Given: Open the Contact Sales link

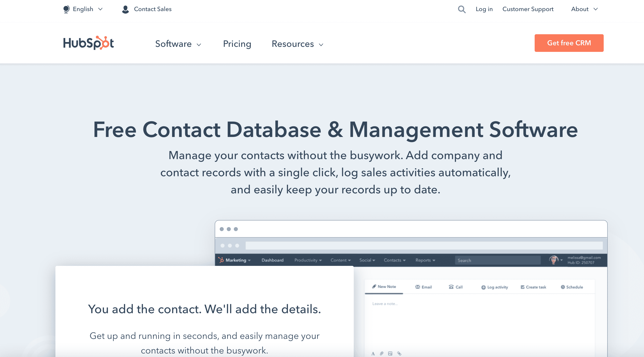Looking at the screenshot, I should tap(152, 9).
